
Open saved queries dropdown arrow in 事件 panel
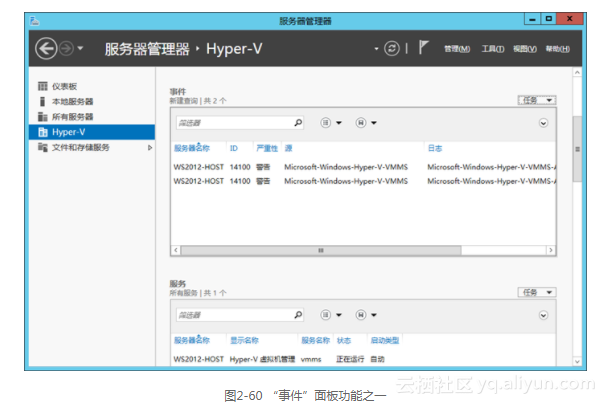(374, 123)
